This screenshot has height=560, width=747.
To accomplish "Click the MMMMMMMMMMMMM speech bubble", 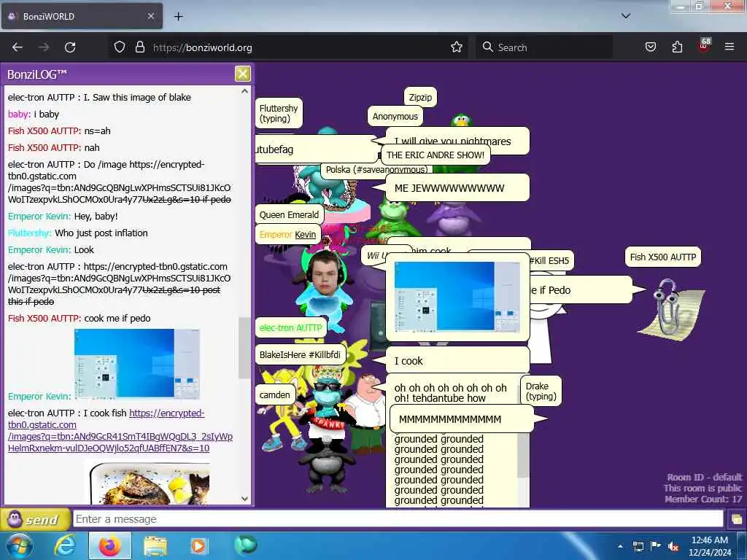I will [x=462, y=419].
